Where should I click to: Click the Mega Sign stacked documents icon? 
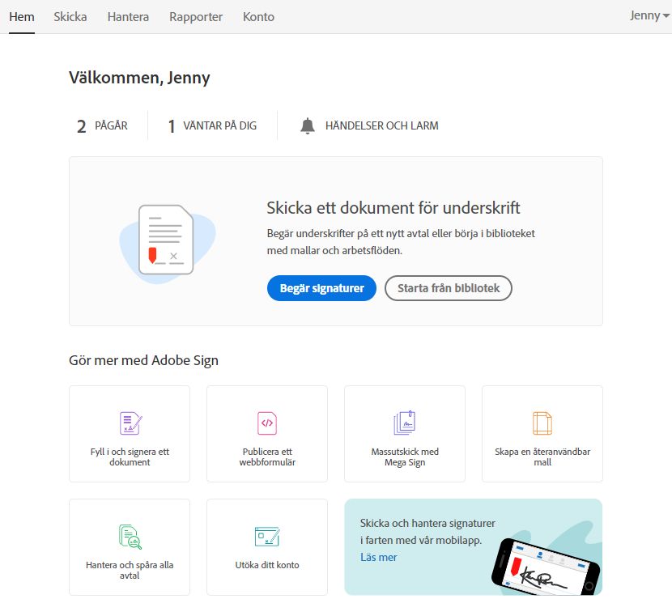pos(405,423)
